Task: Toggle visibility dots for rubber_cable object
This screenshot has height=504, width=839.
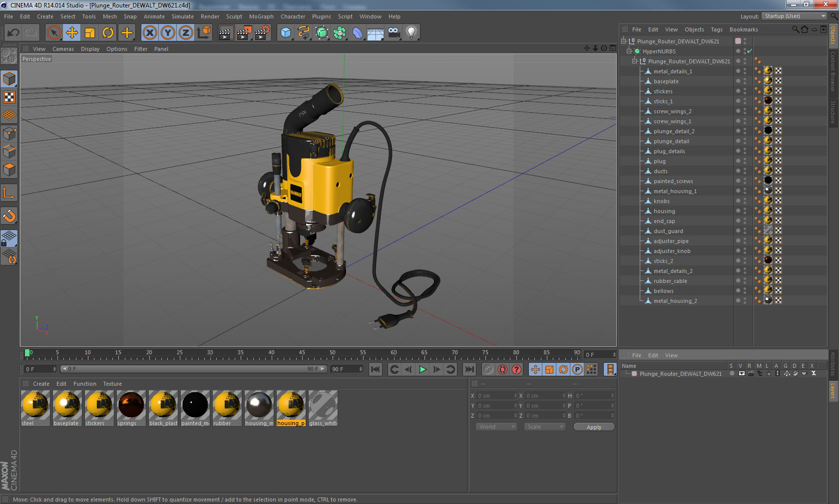Action: pyautogui.click(x=745, y=280)
